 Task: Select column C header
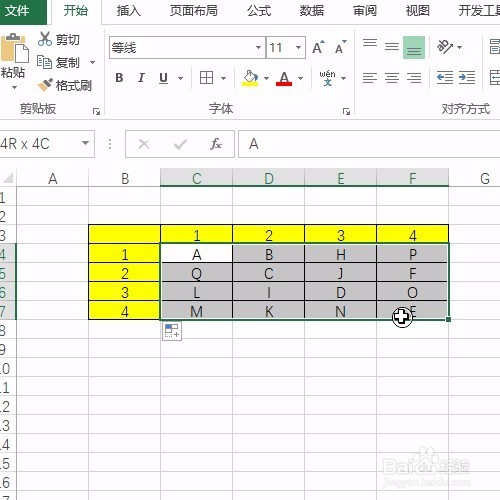coord(196,178)
